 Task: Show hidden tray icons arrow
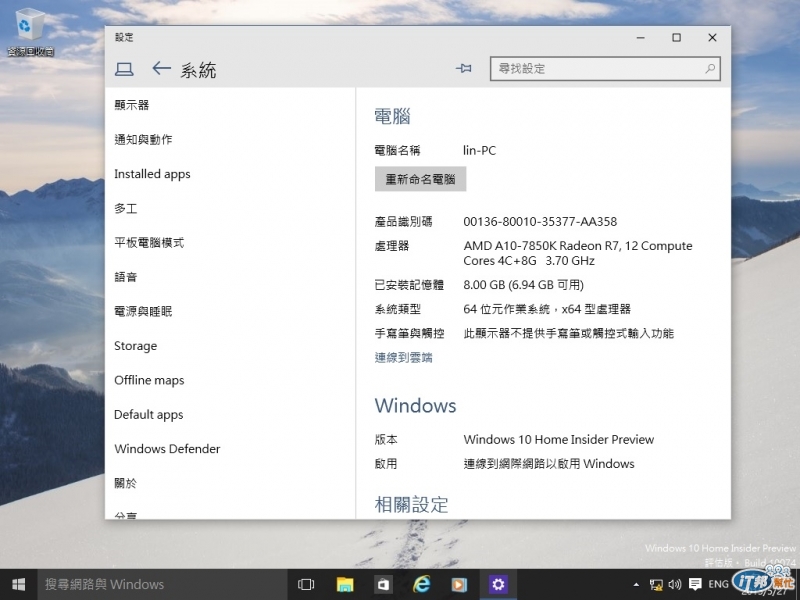point(636,585)
